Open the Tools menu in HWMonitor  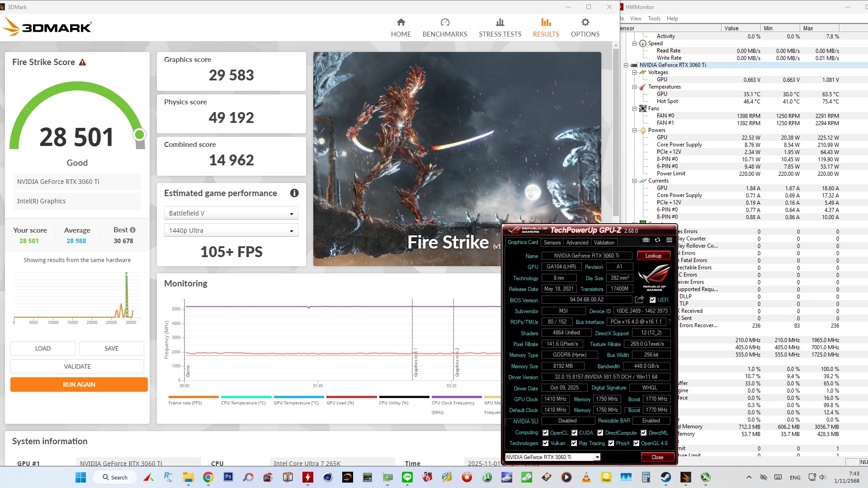point(654,19)
